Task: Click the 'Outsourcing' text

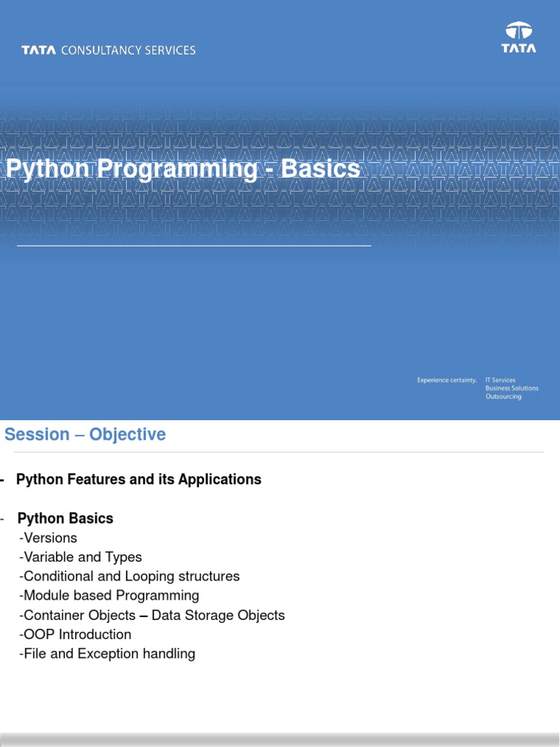Action: (x=503, y=397)
